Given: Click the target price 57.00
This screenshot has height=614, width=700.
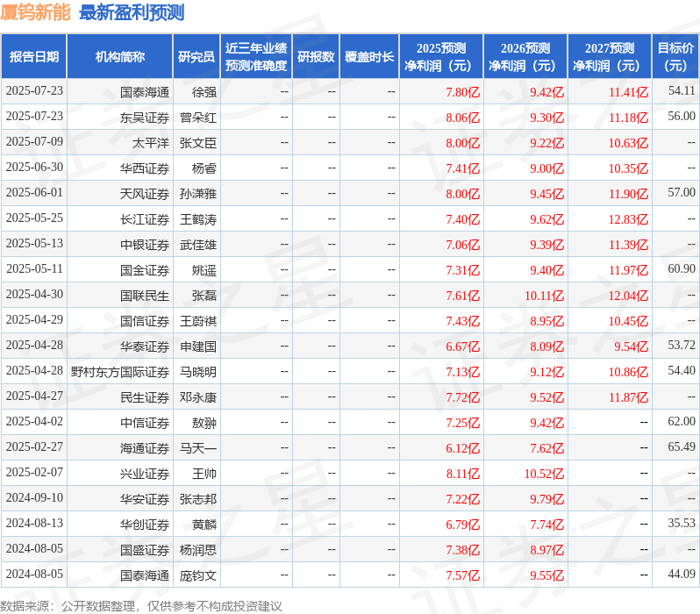Looking at the screenshot, I should (x=682, y=193).
